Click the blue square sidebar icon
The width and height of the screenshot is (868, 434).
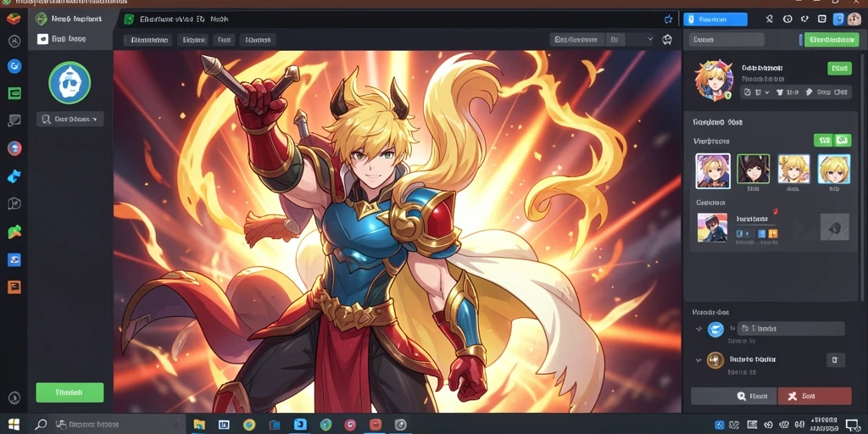[x=14, y=259]
